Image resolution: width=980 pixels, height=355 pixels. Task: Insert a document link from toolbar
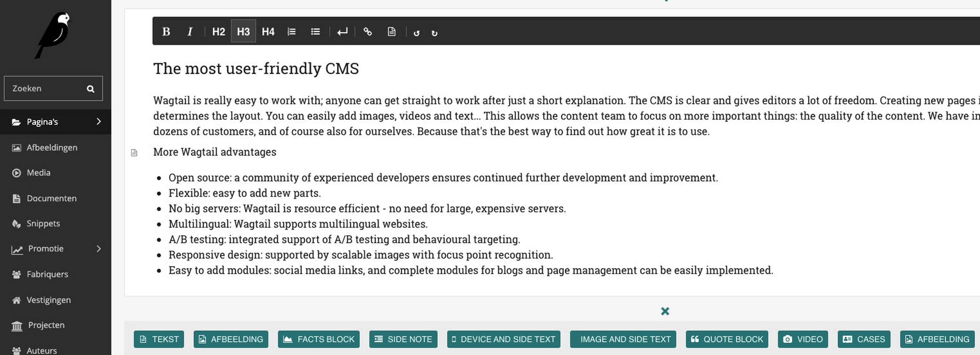click(391, 31)
